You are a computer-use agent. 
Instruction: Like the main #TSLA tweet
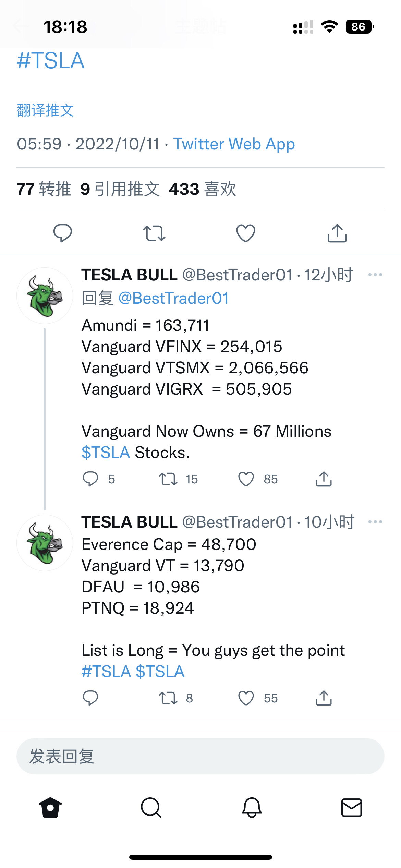click(x=246, y=233)
